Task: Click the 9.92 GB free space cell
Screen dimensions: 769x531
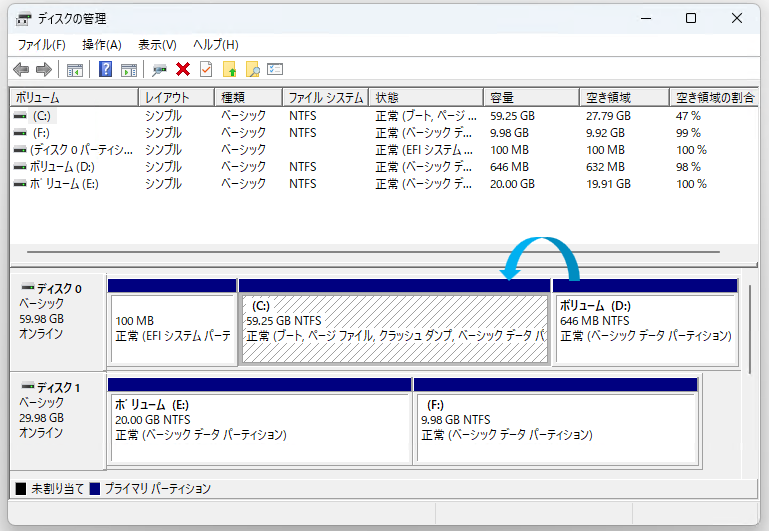Action: click(605, 133)
